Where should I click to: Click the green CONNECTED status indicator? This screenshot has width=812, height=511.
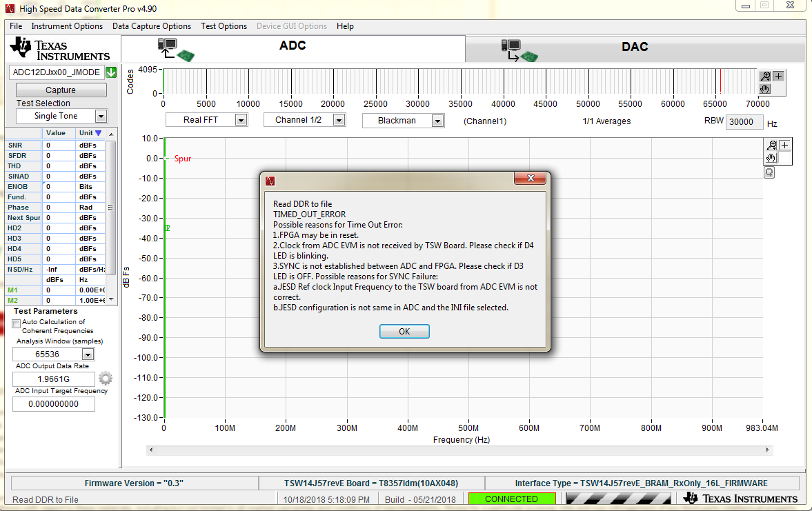point(512,499)
